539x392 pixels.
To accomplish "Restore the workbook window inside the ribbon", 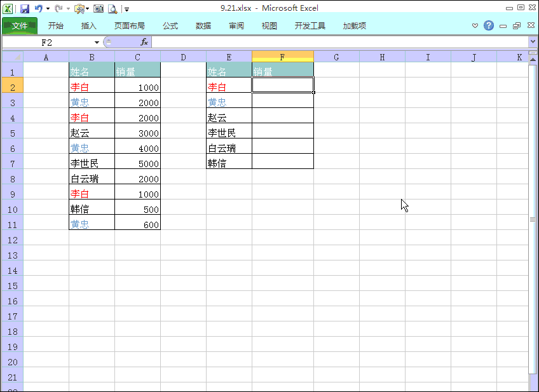I will (517, 26).
